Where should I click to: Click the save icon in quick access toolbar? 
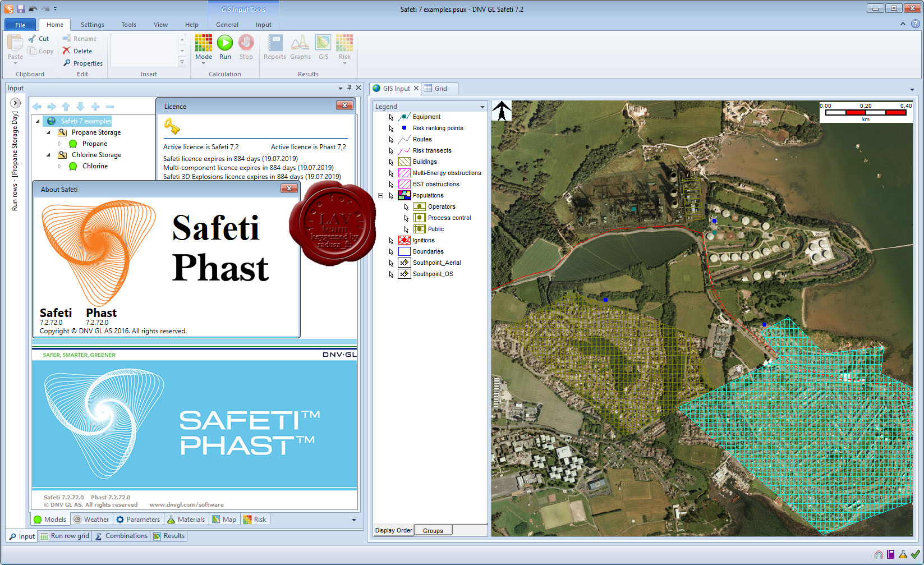(x=21, y=9)
